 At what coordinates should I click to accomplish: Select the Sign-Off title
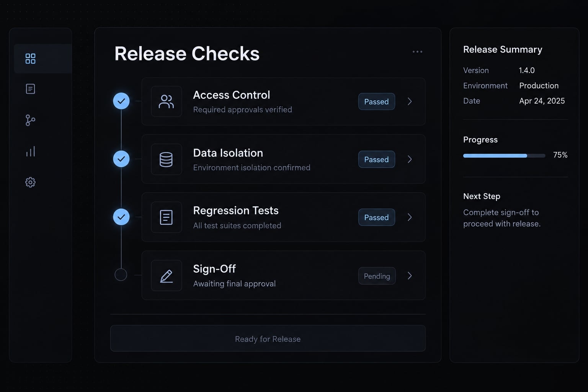pos(214,269)
